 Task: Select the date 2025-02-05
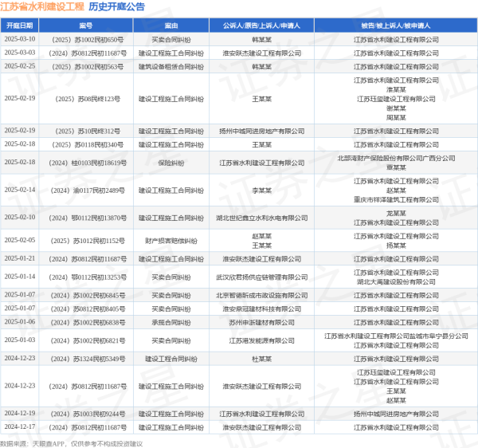click(20, 240)
